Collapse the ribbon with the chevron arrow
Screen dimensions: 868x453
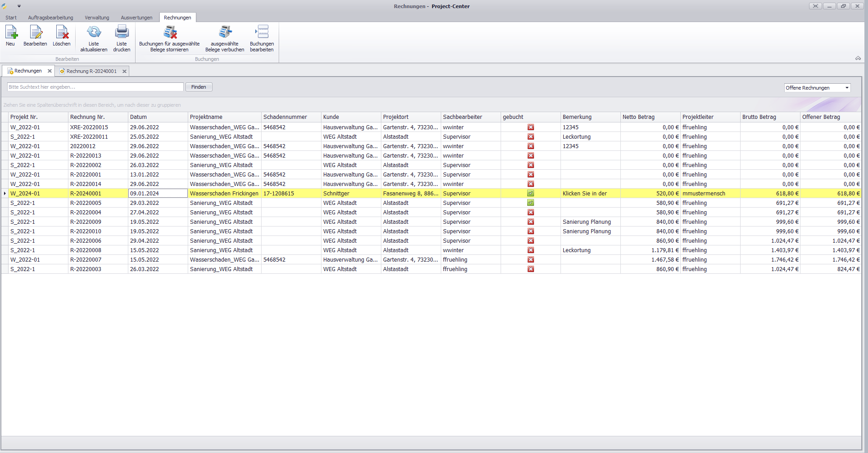[x=858, y=59]
